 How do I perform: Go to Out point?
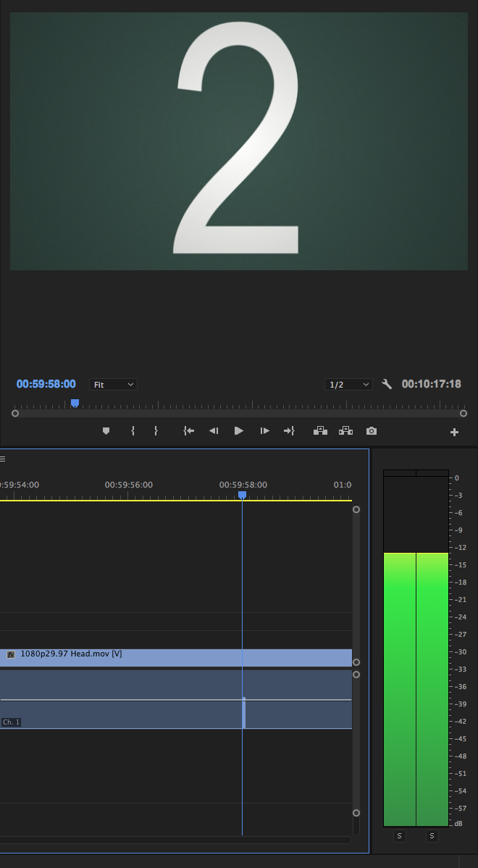click(x=289, y=430)
